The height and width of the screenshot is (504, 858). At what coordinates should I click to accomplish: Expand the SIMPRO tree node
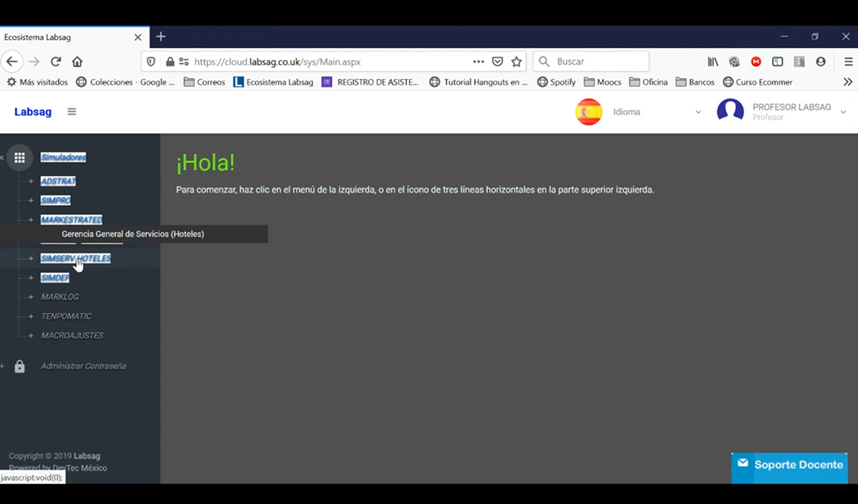[x=31, y=201]
